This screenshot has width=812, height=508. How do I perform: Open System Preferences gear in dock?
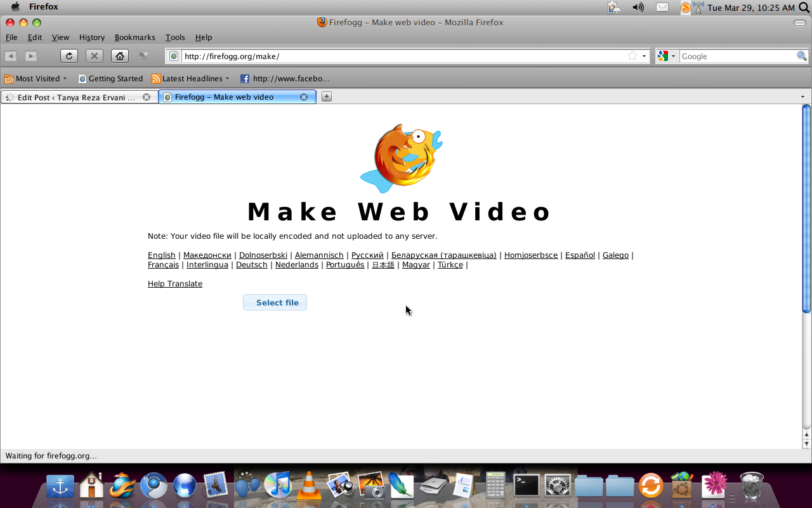(x=558, y=486)
